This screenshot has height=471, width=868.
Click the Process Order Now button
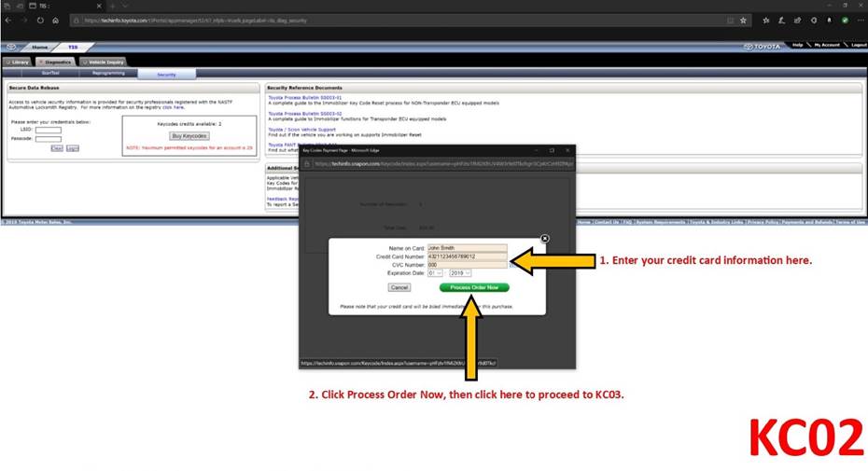pos(474,287)
